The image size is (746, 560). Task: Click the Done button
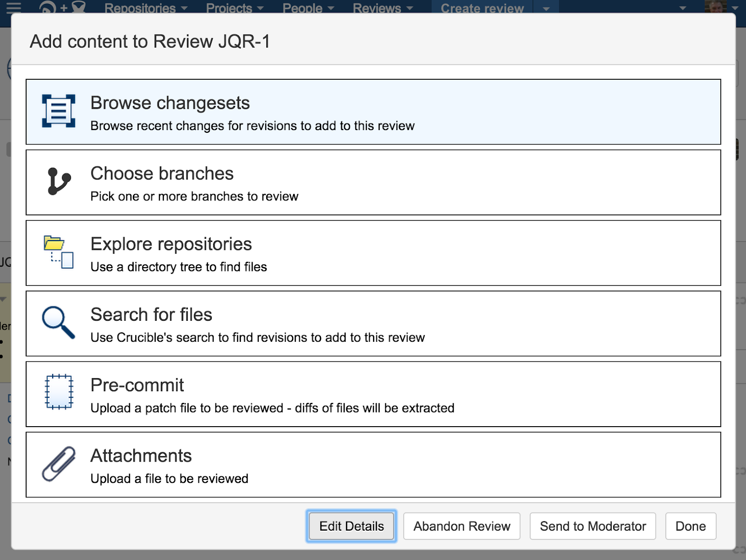(x=691, y=526)
